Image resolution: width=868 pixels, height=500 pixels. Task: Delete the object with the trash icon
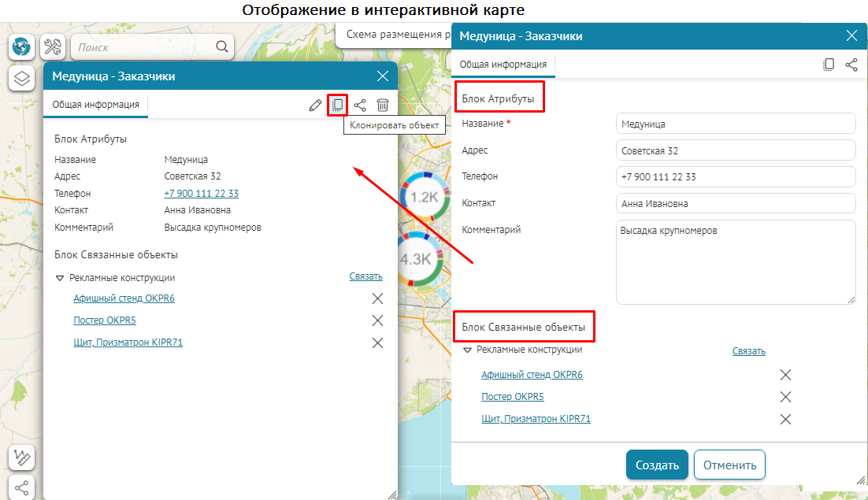[383, 105]
